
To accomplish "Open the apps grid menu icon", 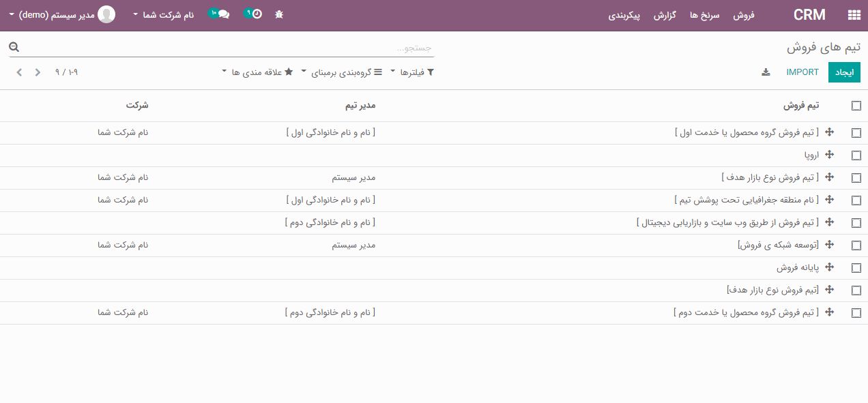I will (x=854, y=15).
